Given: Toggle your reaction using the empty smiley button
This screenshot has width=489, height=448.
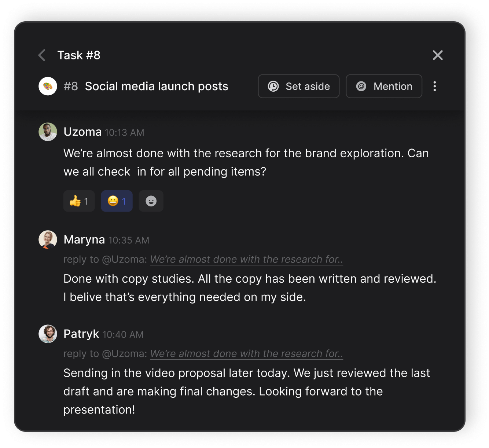Looking at the screenshot, I should (x=151, y=201).
